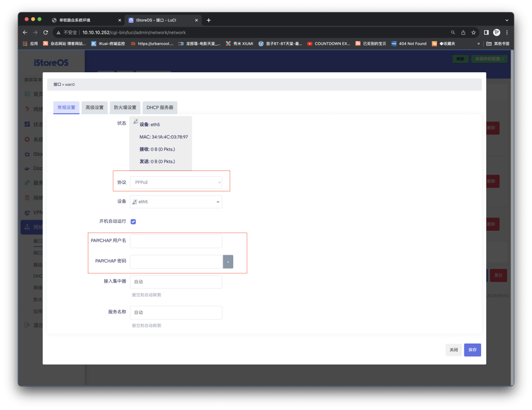Click the 首页 home icon in sidebar
Viewport: 532px width, 410px height.
click(x=28, y=94)
